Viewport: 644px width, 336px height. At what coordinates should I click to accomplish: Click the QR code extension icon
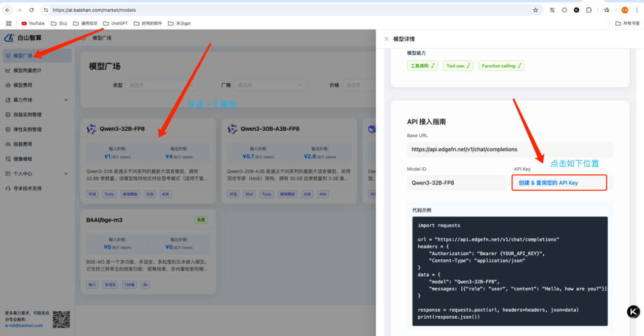tap(552, 10)
